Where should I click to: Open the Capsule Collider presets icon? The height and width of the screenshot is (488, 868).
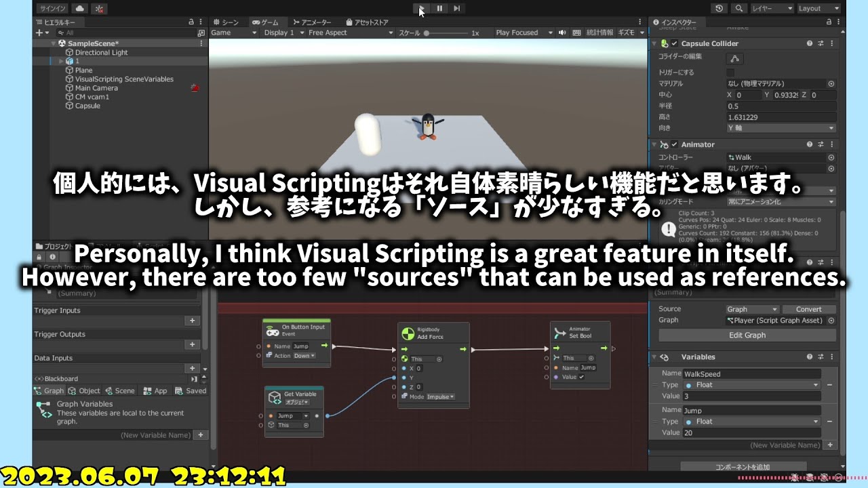point(821,43)
